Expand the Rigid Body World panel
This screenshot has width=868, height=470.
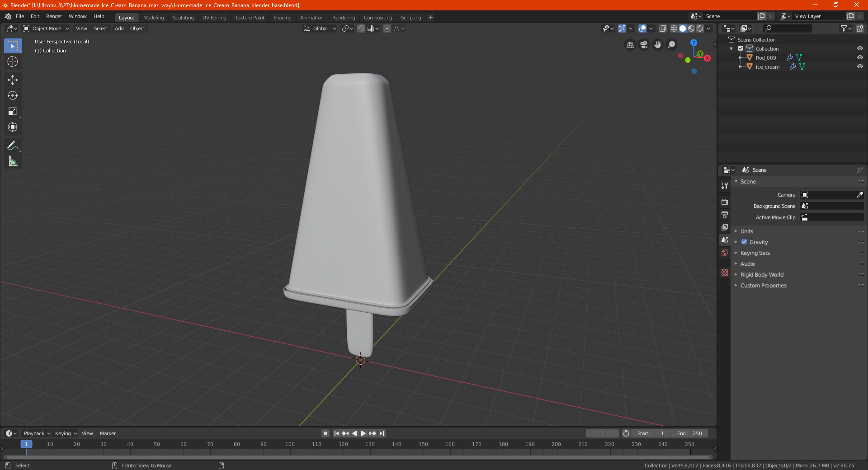pos(761,275)
